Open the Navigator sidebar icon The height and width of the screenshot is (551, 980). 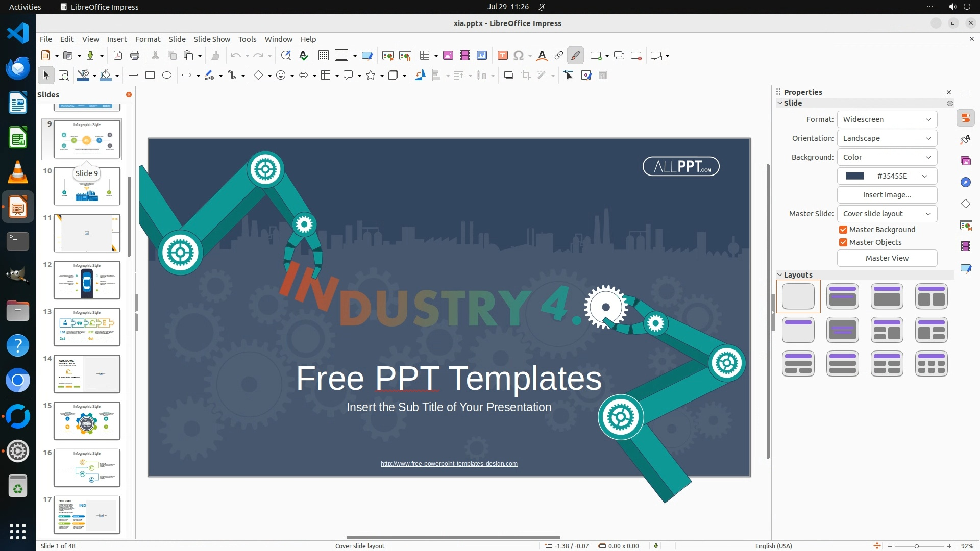coord(965,182)
